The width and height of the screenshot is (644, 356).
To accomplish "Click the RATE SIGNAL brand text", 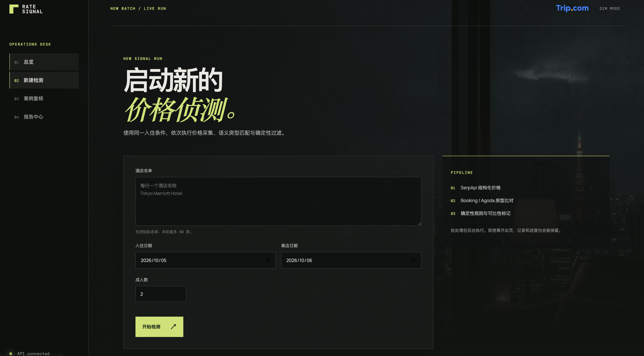I will tap(32, 9).
